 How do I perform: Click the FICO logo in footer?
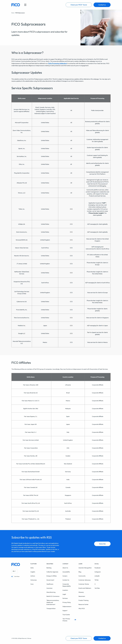click(x=16, y=564)
